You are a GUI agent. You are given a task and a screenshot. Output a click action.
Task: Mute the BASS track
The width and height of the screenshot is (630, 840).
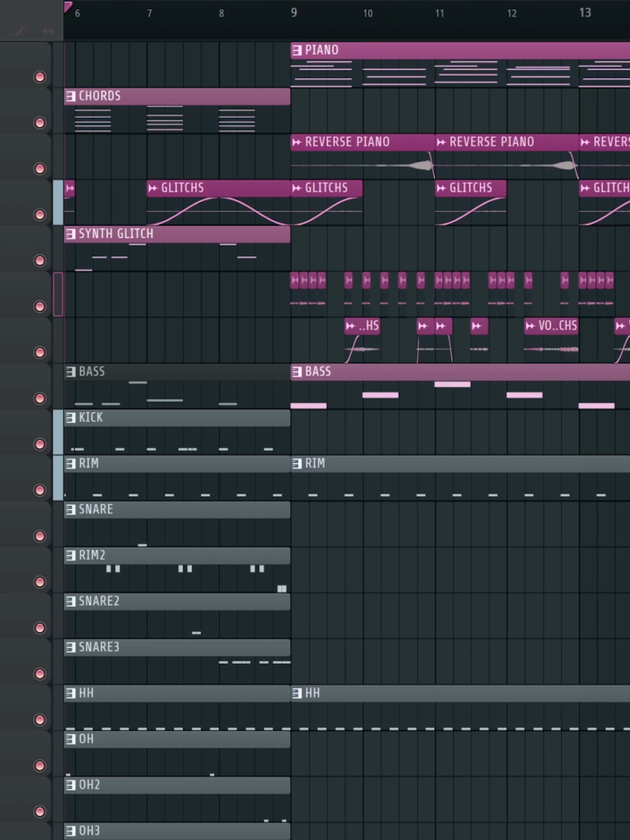(x=40, y=398)
